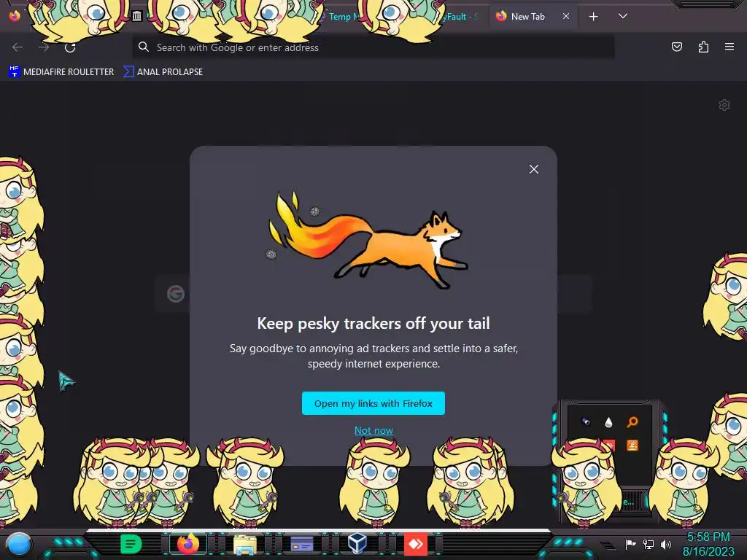Click the volume speaker tray icon
The width and height of the screenshot is (747, 560).
point(666,544)
